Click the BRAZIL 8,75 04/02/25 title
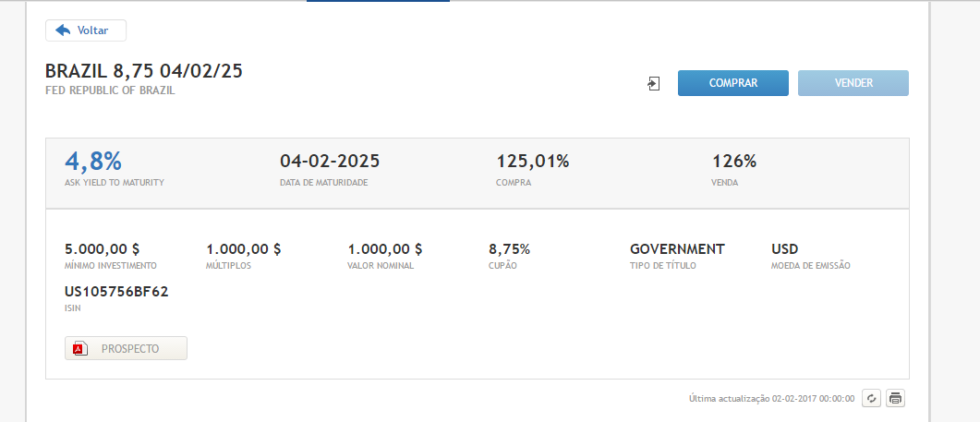Viewport: 980px width, 422px height. click(144, 71)
